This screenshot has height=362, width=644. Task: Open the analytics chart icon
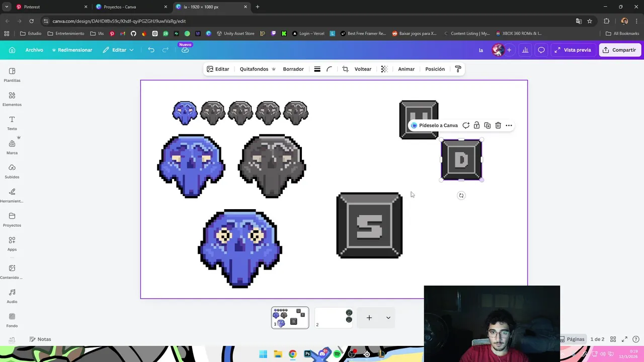click(525, 50)
